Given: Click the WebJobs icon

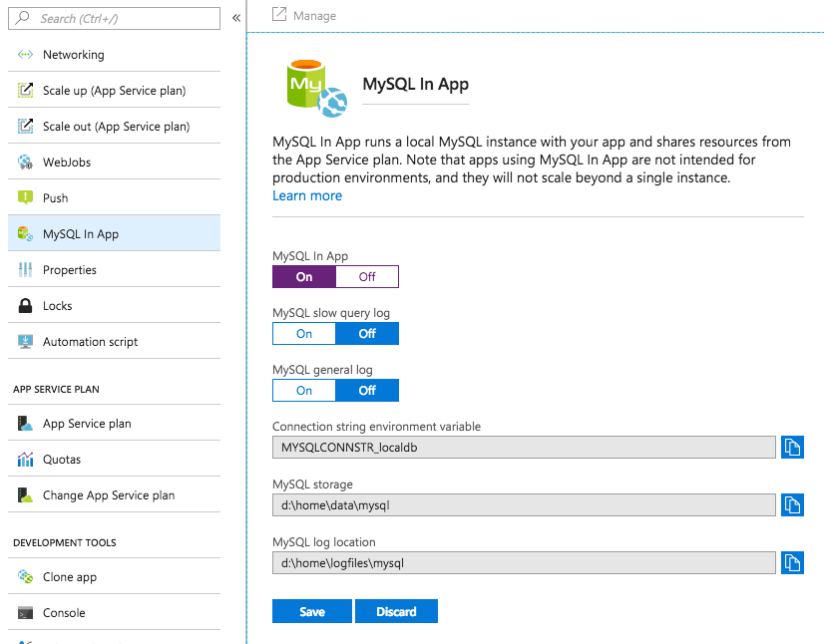Looking at the screenshot, I should [x=25, y=161].
